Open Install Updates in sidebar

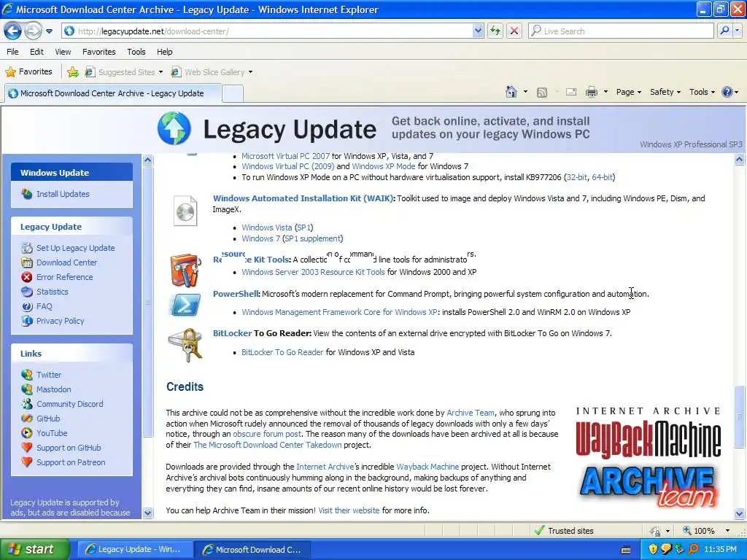pyautogui.click(x=63, y=194)
